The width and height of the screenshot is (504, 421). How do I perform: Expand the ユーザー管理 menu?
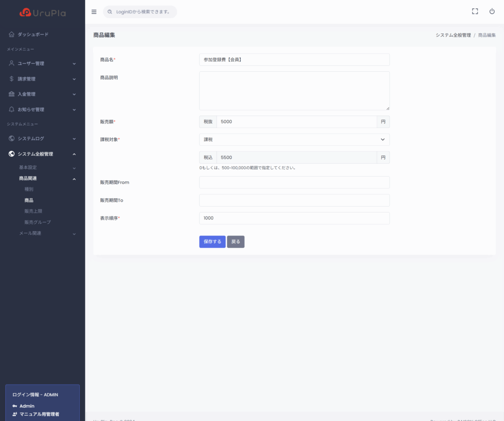point(42,63)
